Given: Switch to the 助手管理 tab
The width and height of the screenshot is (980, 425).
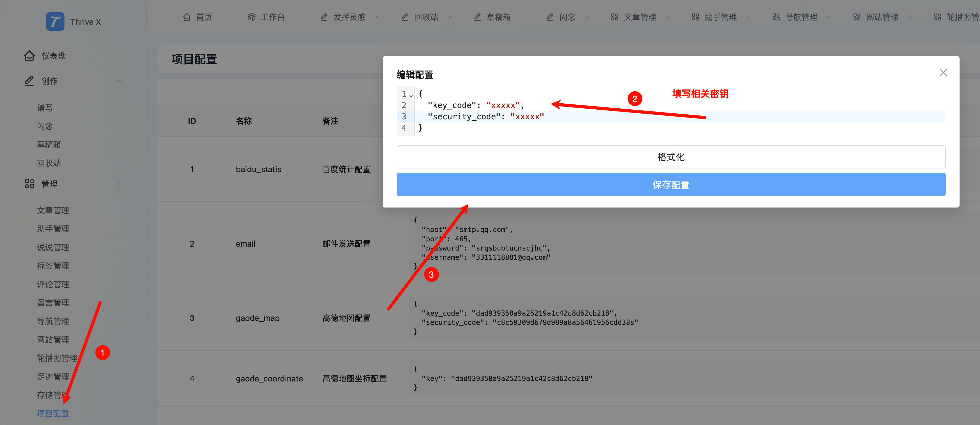Looking at the screenshot, I should click(720, 17).
